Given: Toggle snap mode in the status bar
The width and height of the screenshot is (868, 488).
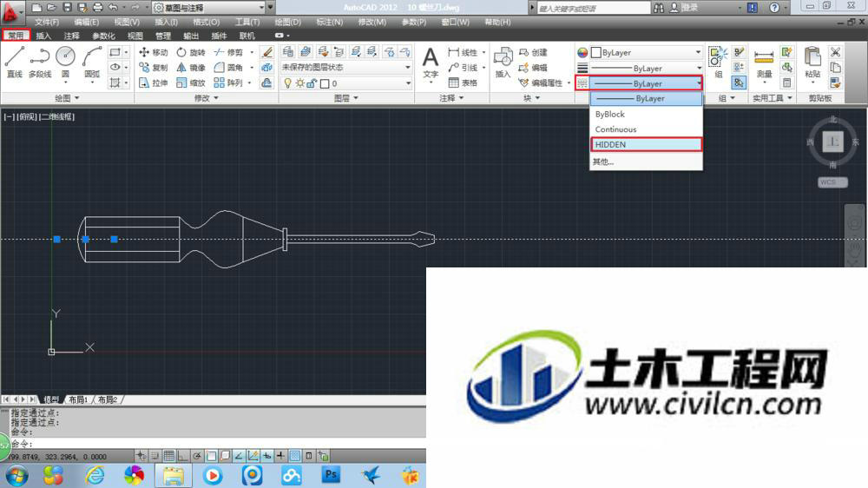Looking at the screenshot, I should tap(155, 456).
